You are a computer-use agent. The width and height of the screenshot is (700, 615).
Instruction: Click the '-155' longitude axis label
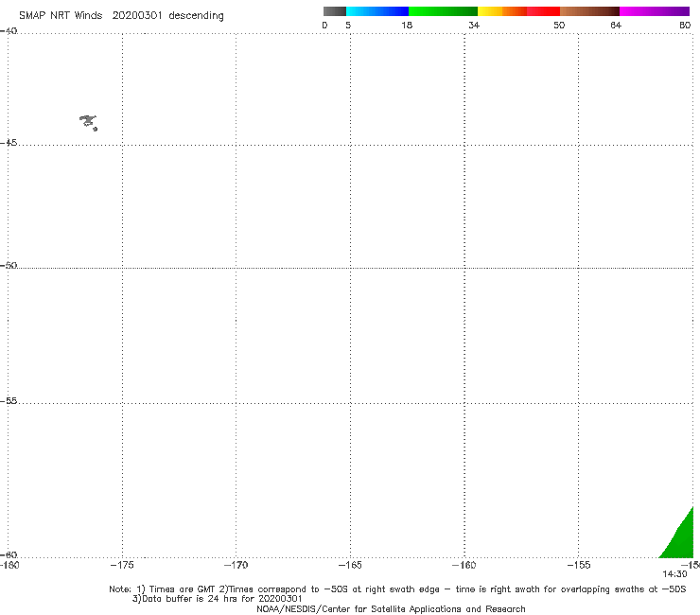coord(579,565)
